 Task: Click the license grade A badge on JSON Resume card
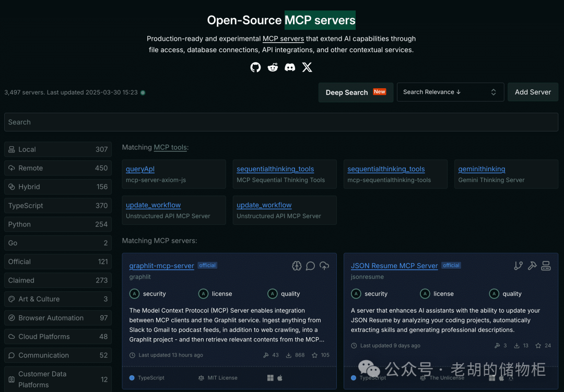click(425, 294)
